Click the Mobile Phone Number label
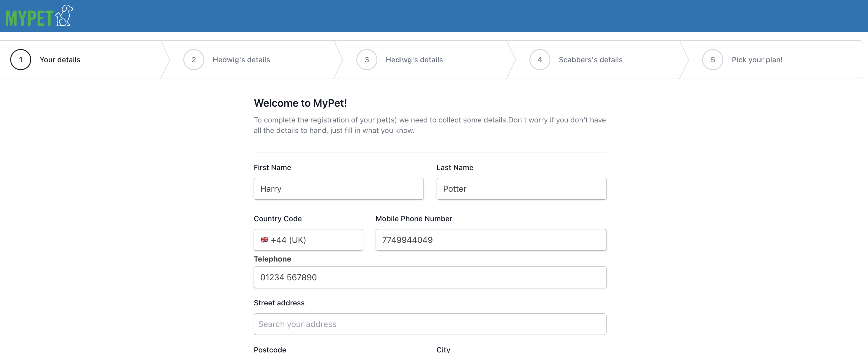 pos(414,219)
